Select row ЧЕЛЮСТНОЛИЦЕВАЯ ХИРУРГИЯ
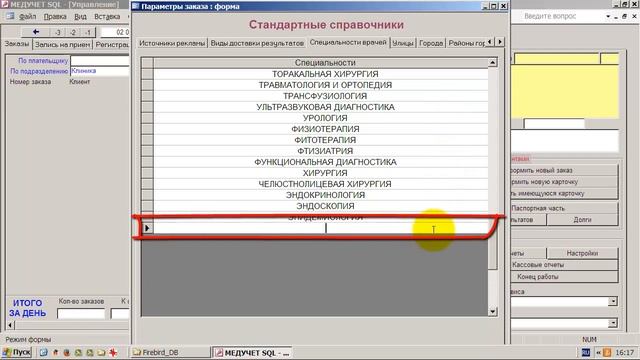 pos(320,184)
